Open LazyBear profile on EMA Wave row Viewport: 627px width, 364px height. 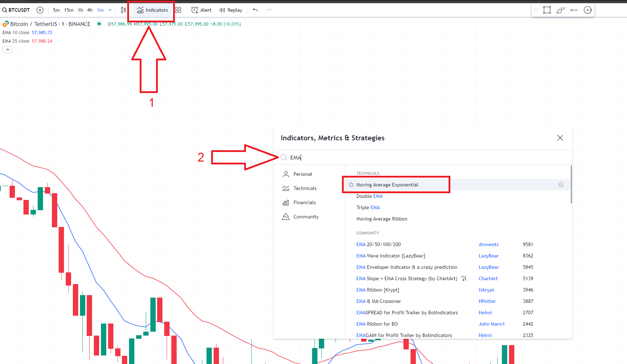point(488,256)
